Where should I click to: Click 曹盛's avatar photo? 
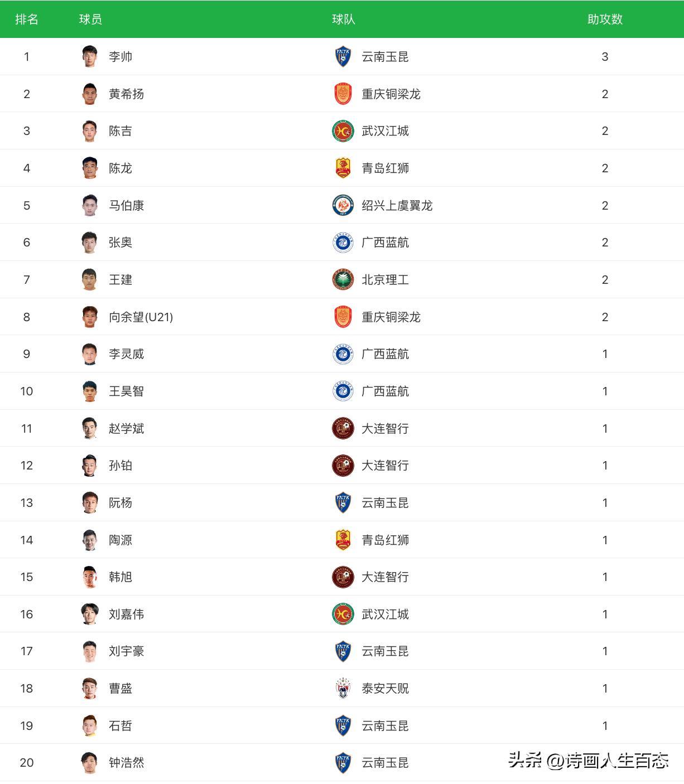point(89,688)
